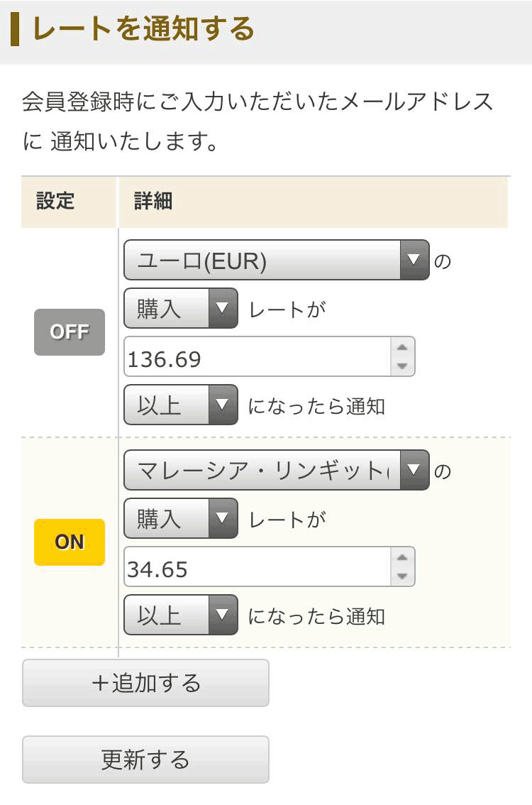Toggle the ON switch for Malaysian Ringgit alert
Screen dimensions: 532x805
point(70,542)
